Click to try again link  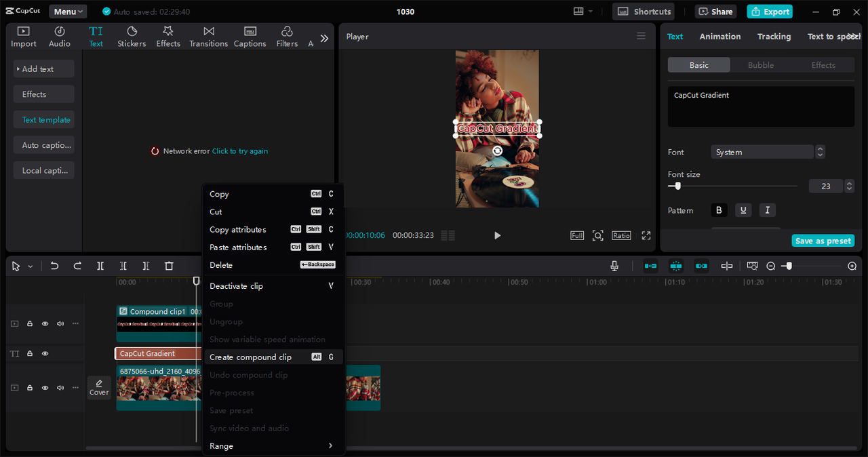240,151
